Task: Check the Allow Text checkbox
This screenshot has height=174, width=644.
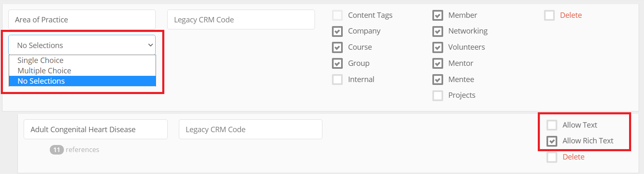Action: pyautogui.click(x=552, y=125)
